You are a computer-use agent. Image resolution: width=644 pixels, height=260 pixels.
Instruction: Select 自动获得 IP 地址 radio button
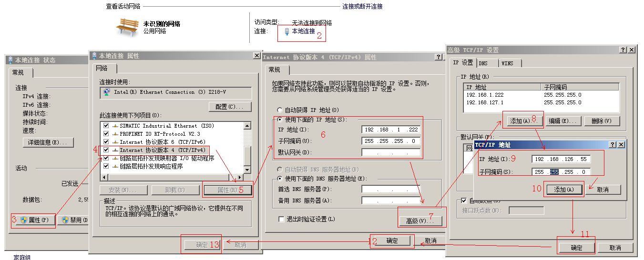tap(280, 110)
